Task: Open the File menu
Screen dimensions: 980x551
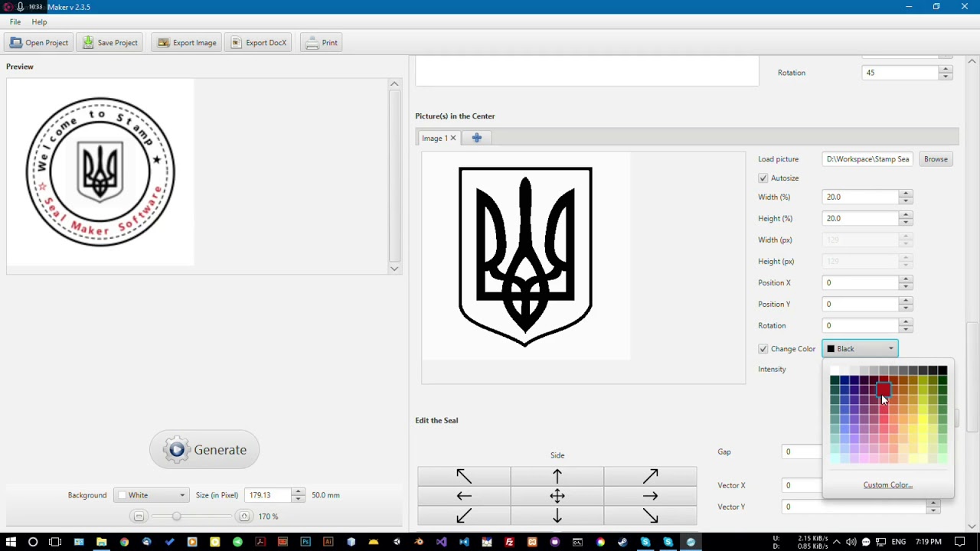Action: coord(15,22)
